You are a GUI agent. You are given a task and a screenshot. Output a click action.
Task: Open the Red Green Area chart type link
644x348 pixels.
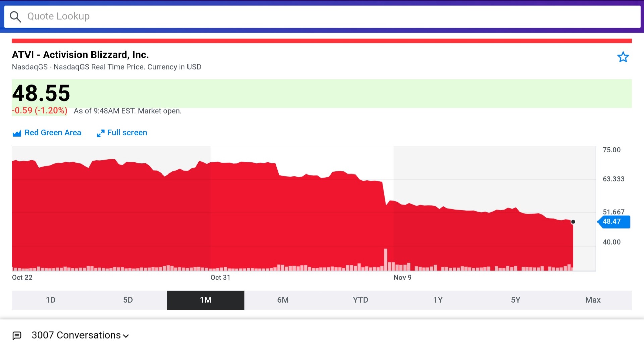[x=53, y=133]
